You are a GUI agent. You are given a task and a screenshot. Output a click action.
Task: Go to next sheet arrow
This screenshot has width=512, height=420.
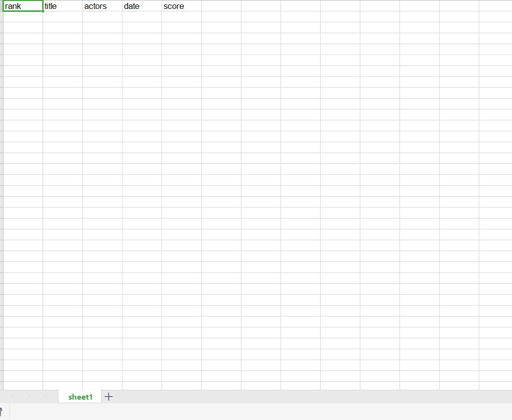pyautogui.click(x=29, y=397)
